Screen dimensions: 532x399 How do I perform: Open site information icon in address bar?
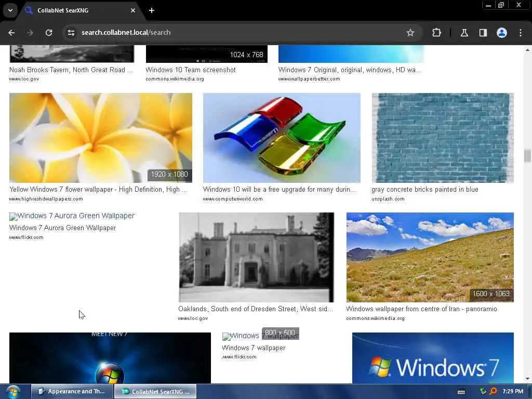71,33
